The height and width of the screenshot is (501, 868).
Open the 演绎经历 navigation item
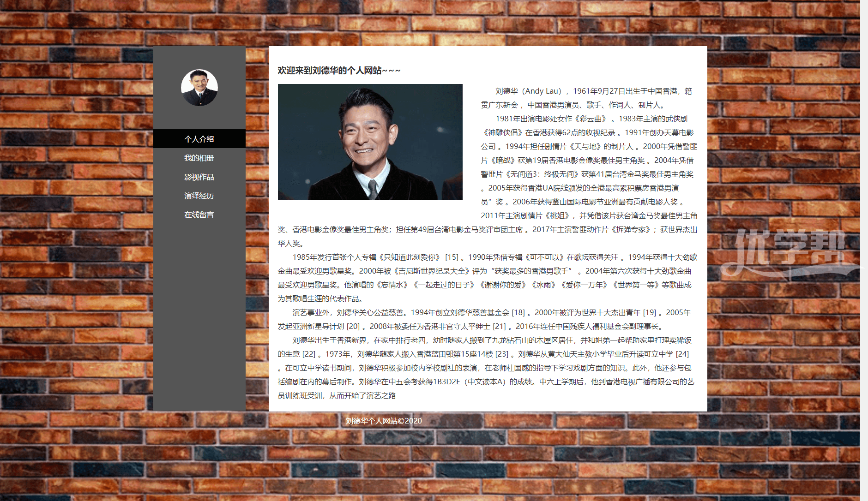[x=199, y=196]
